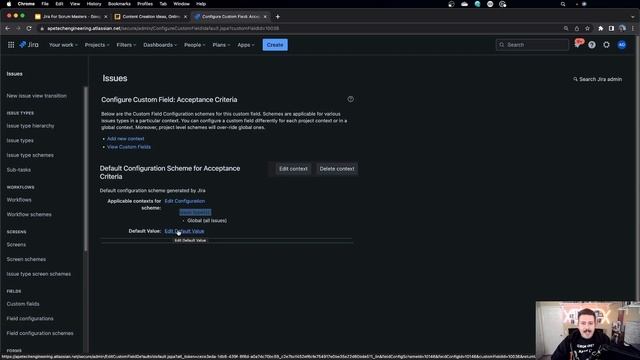Expand the Filters dropdown
This screenshot has height=360, width=640.
[x=126, y=45]
